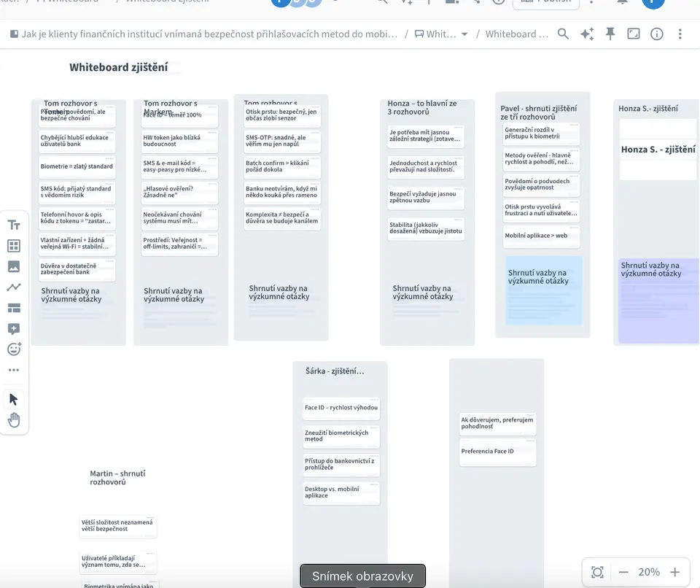This screenshot has width=700, height=588.
Task: Select the "Šárka - zjištění…" column heading
Action: [335, 371]
